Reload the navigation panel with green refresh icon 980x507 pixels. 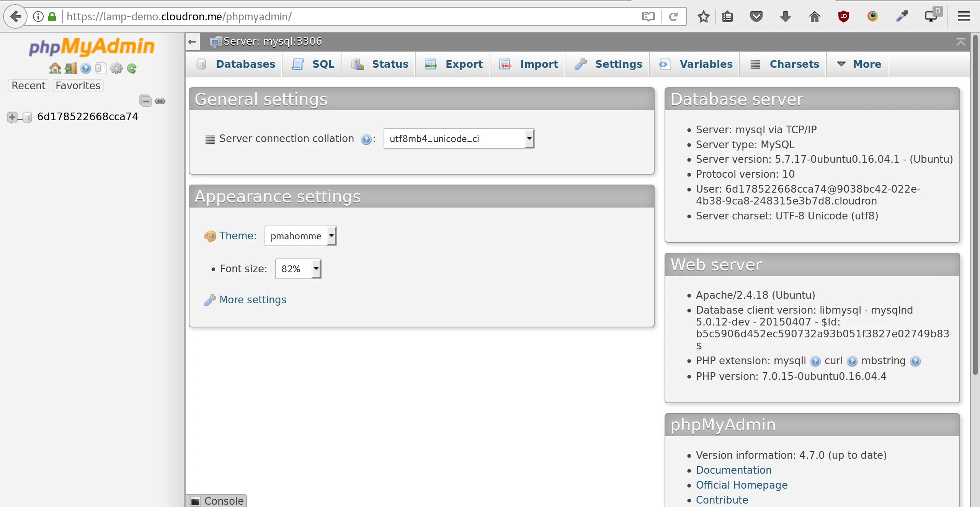132,68
